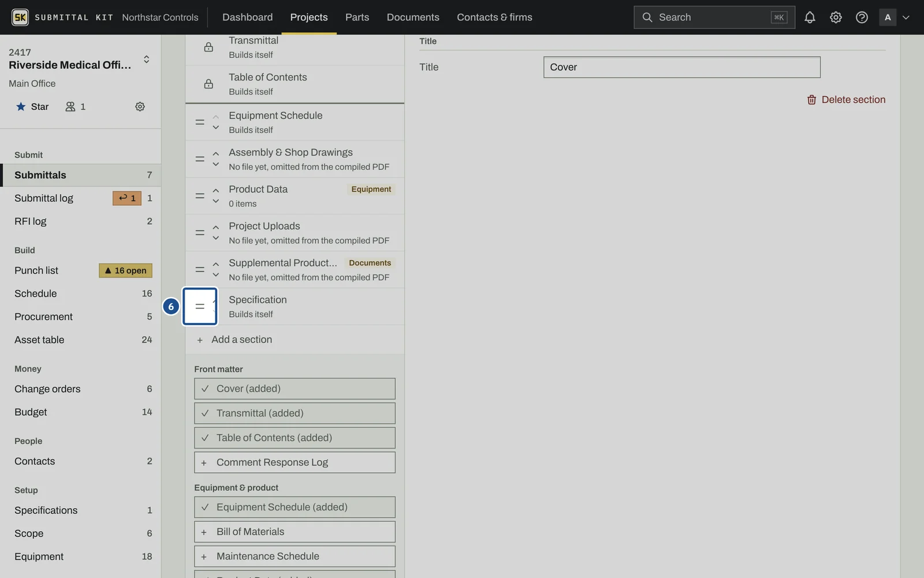Open the help question-mark icon

[x=862, y=17]
